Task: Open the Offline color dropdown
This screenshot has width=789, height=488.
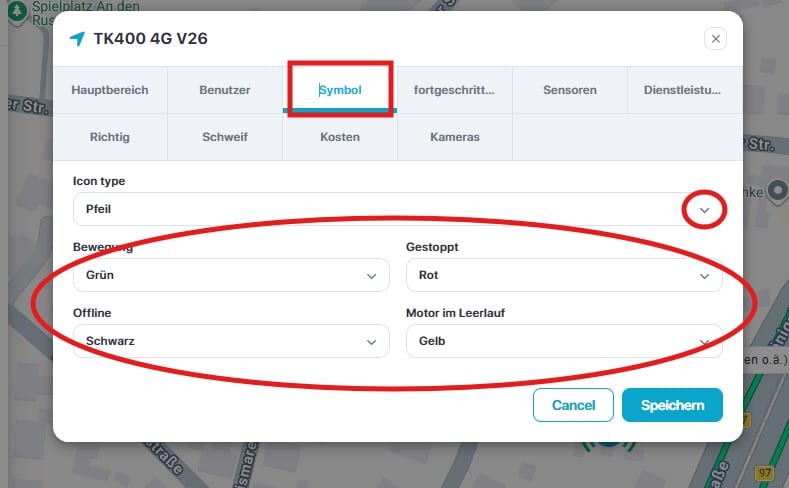Action: click(230, 341)
